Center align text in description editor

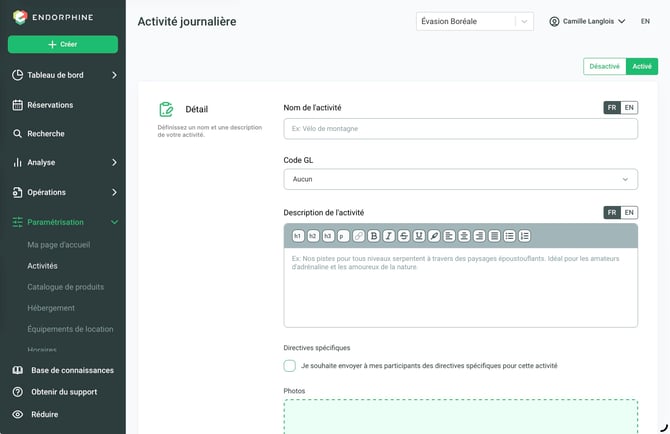point(464,236)
